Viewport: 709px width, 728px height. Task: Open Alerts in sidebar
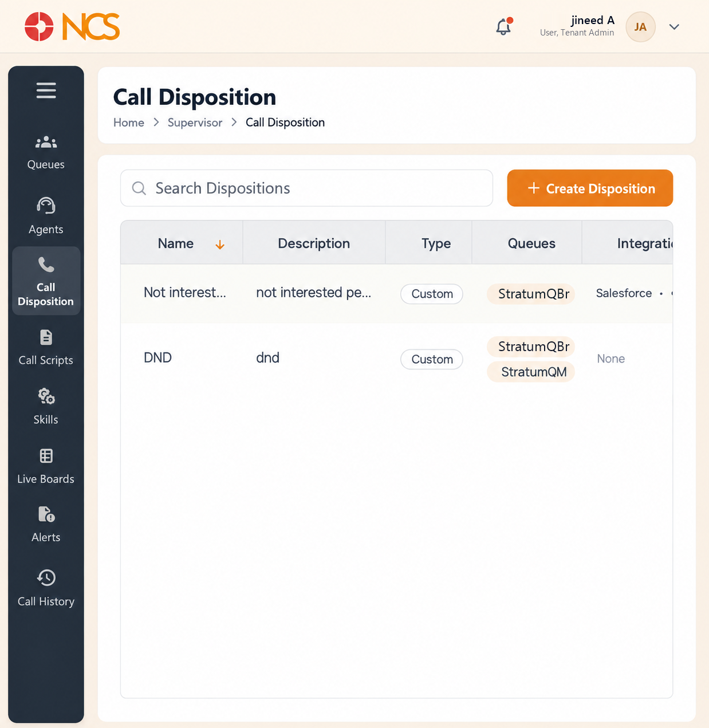click(x=46, y=525)
